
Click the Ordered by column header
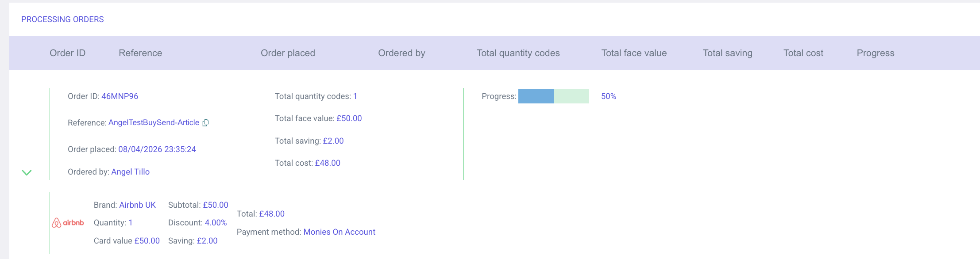click(401, 53)
